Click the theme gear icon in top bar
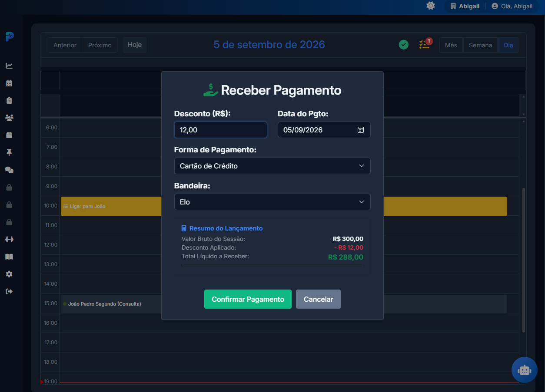The image size is (545, 392). pos(431,6)
